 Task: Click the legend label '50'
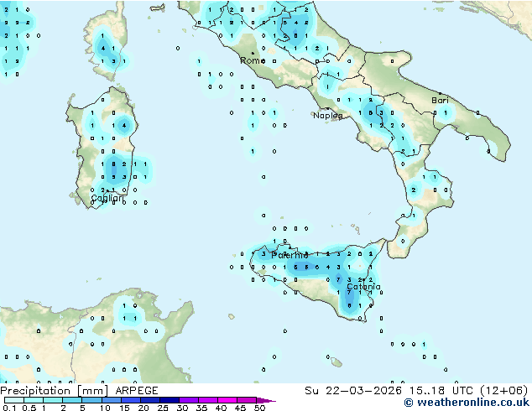[x=259, y=408]
